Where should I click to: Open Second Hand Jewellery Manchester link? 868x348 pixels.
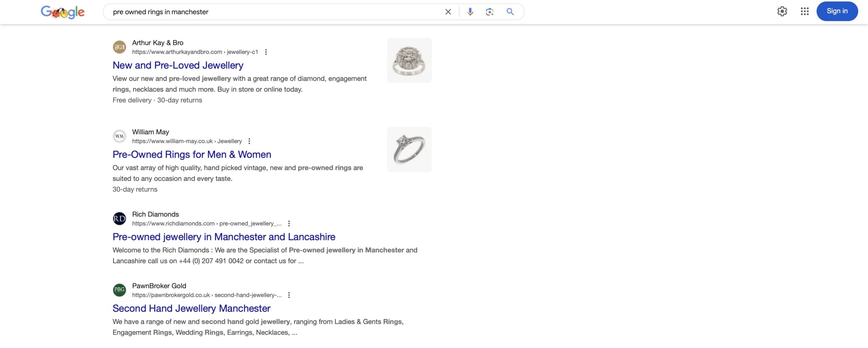(x=191, y=308)
